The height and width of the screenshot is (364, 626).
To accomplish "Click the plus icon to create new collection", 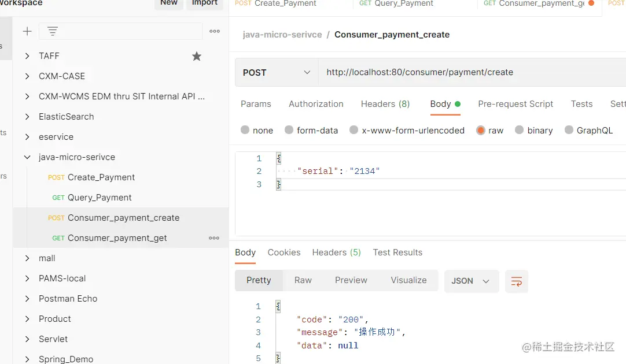I will pyautogui.click(x=27, y=31).
